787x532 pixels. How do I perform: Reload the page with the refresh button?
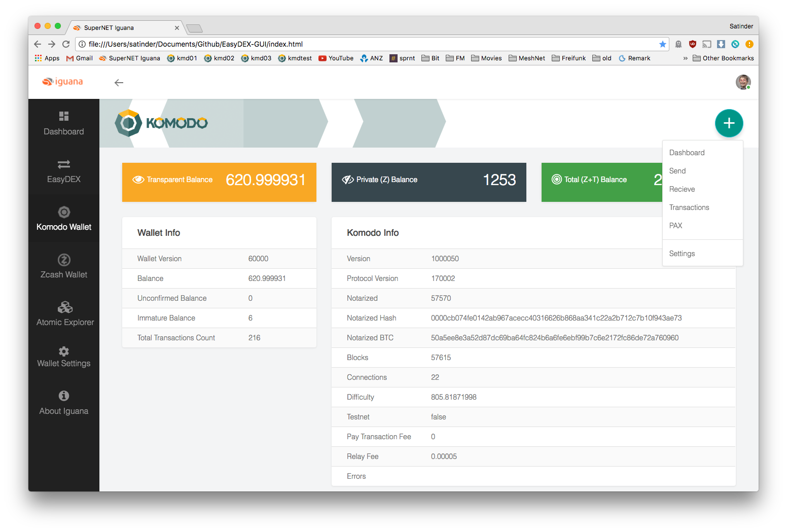point(66,44)
